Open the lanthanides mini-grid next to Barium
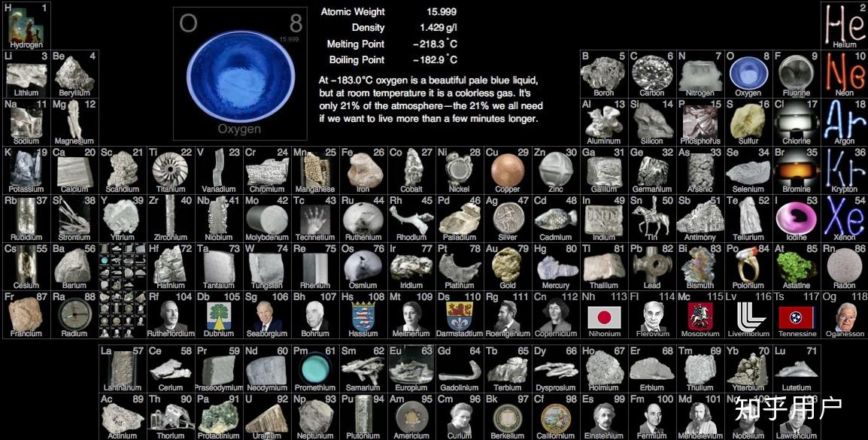This screenshot has height=440, width=868. 123,267
